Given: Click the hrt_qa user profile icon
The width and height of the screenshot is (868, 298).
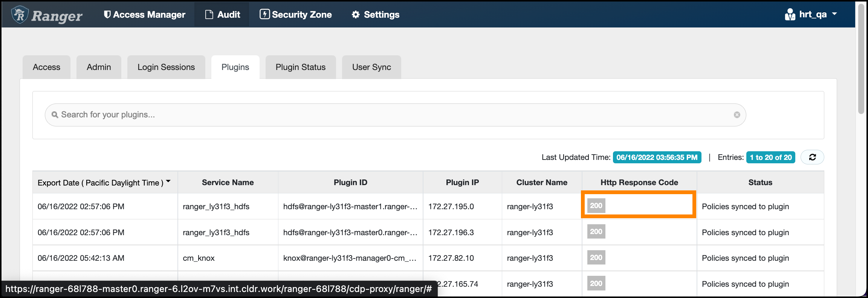Looking at the screenshot, I should pyautogui.click(x=790, y=15).
